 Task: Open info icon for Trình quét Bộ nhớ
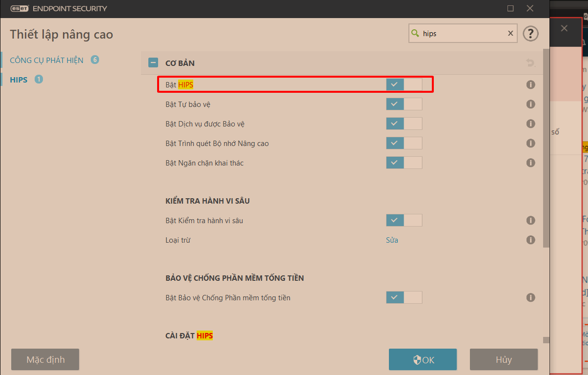click(x=531, y=143)
